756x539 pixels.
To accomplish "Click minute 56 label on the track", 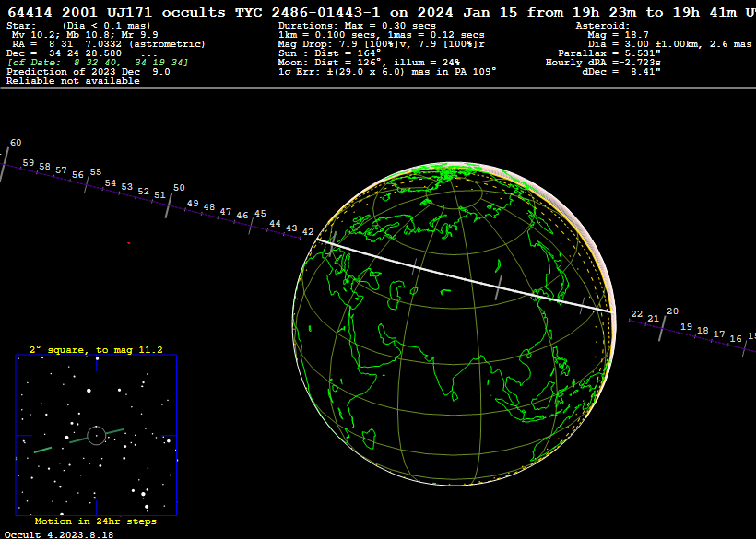I will (x=78, y=175).
